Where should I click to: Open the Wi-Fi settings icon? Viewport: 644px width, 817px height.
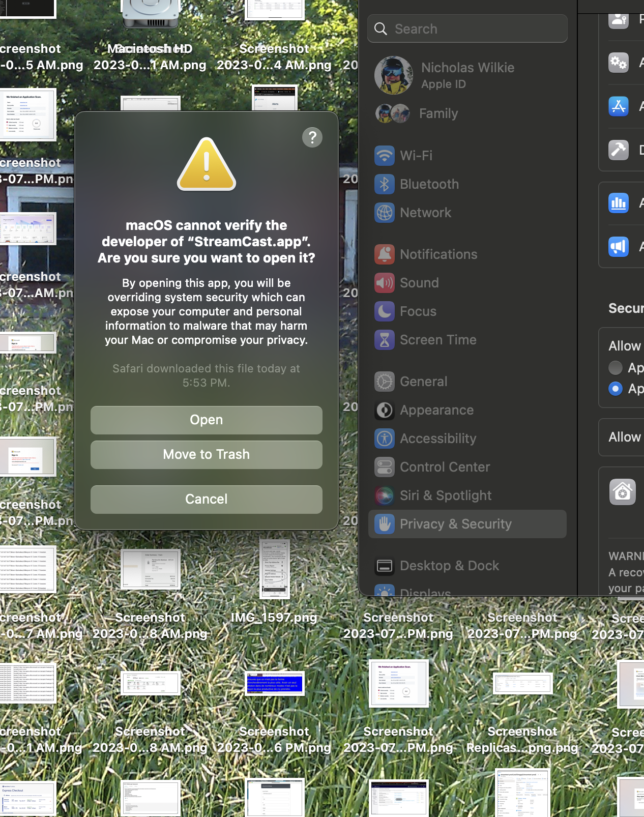pyautogui.click(x=385, y=156)
